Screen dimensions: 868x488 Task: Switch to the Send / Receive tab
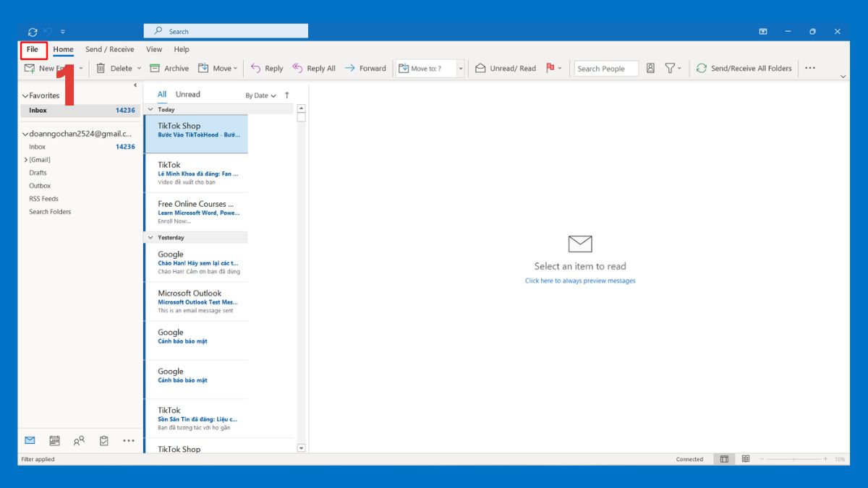click(x=109, y=50)
